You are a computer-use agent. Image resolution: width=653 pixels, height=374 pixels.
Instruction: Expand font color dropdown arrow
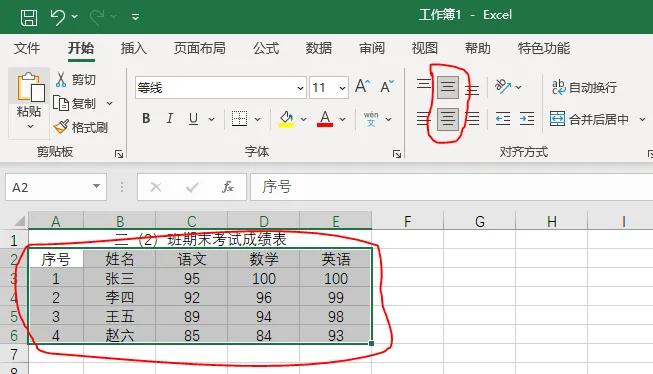(x=342, y=120)
